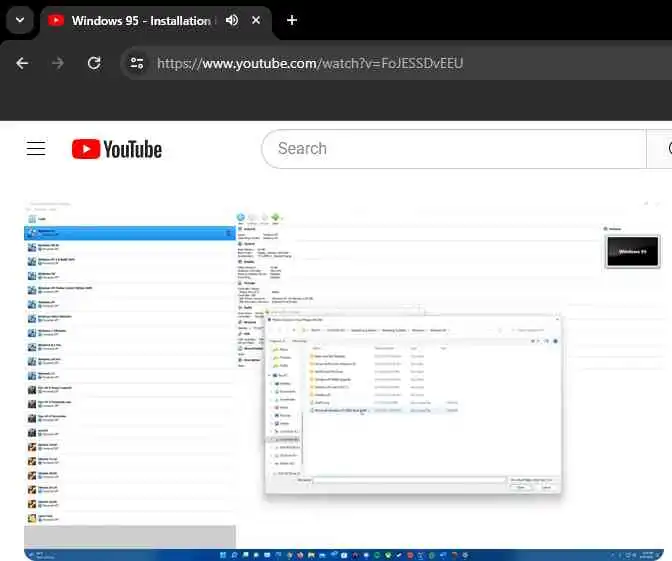This screenshot has width=672, height=561.
Task: Click into the YouTube Search box
Action: [453, 149]
